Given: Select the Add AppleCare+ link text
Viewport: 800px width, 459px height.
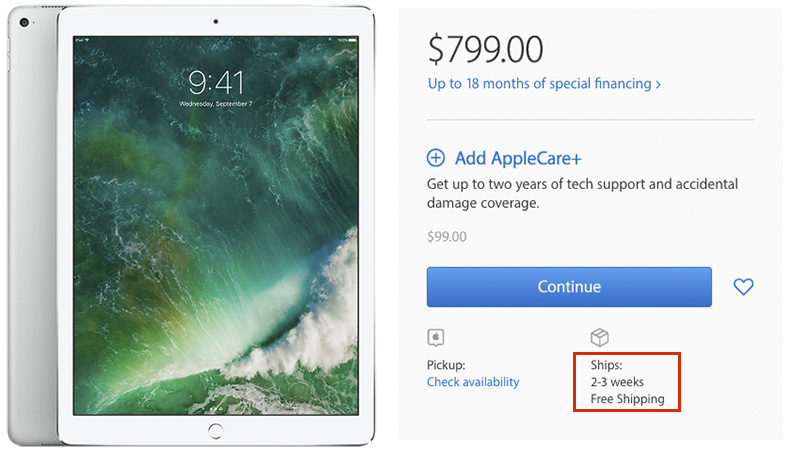Looking at the screenshot, I should (518, 159).
